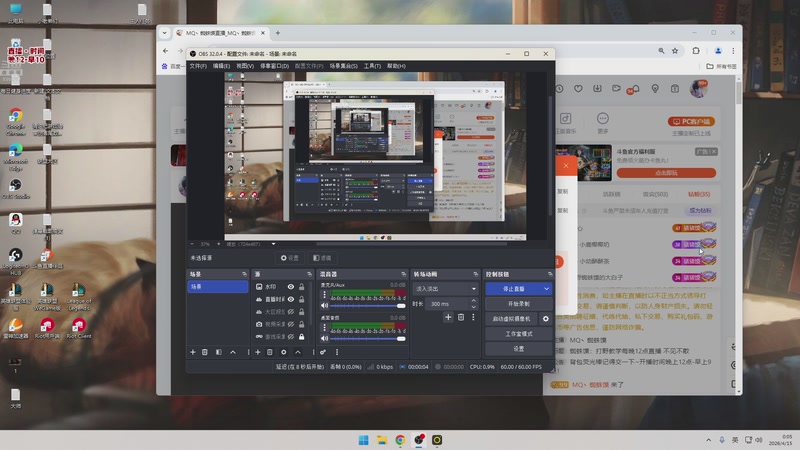Mute the Desktop Audio speaker icon
Screen dimensions: 800x450
tap(324, 338)
